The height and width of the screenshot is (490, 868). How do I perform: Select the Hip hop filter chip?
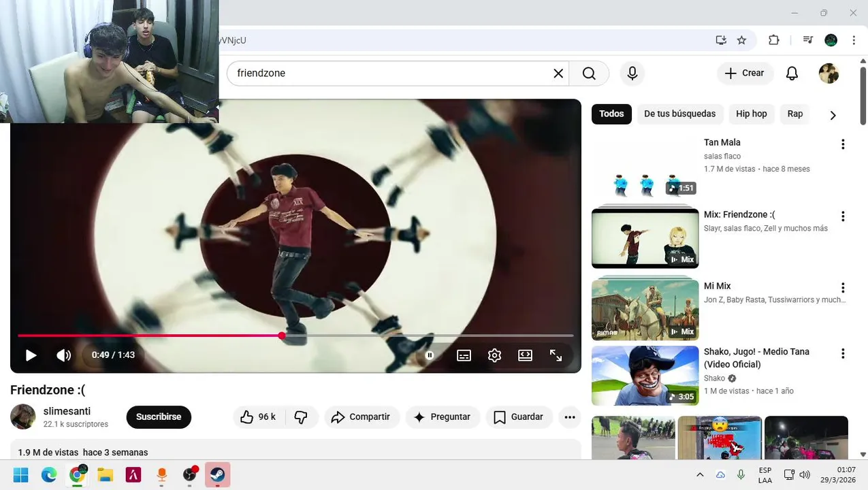pyautogui.click(x=752, y=114)
